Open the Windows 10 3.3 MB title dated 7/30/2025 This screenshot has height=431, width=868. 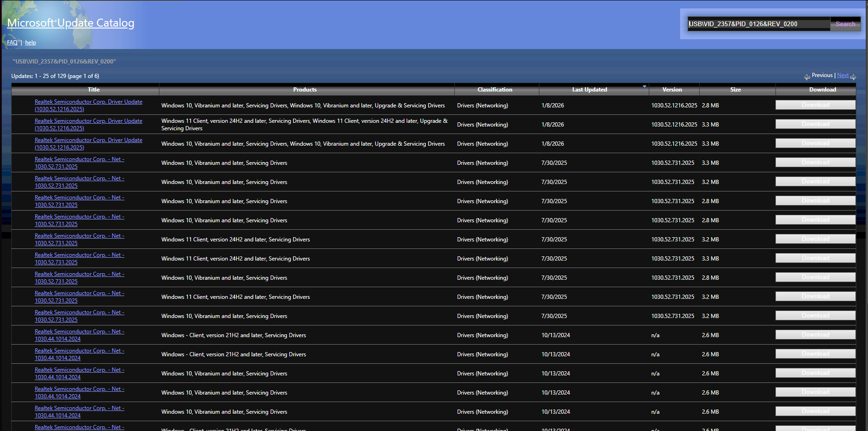tap(79, 163)
